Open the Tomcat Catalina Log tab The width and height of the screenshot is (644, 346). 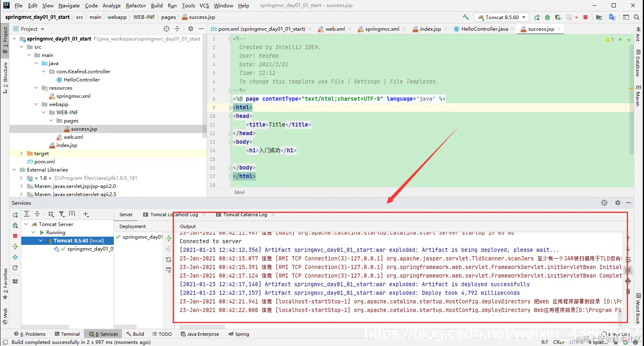245,215
